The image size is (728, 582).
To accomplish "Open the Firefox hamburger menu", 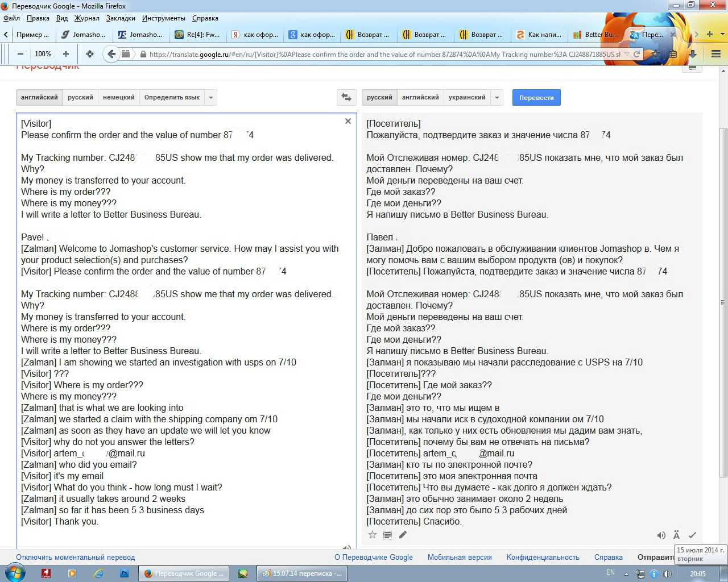I will [716, 54].
